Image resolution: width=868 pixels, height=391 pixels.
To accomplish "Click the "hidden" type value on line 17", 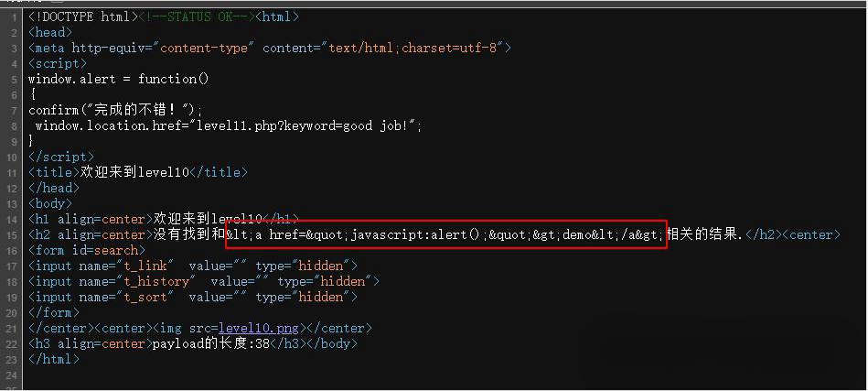I will (321, 266).
